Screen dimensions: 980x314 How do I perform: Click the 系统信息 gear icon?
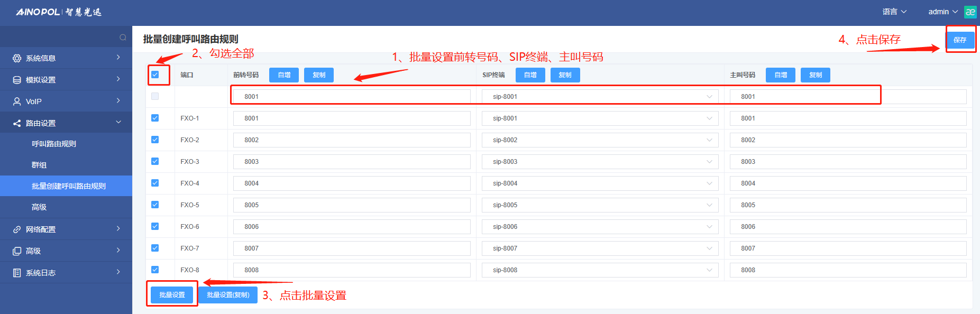click(x=17, y=58)
